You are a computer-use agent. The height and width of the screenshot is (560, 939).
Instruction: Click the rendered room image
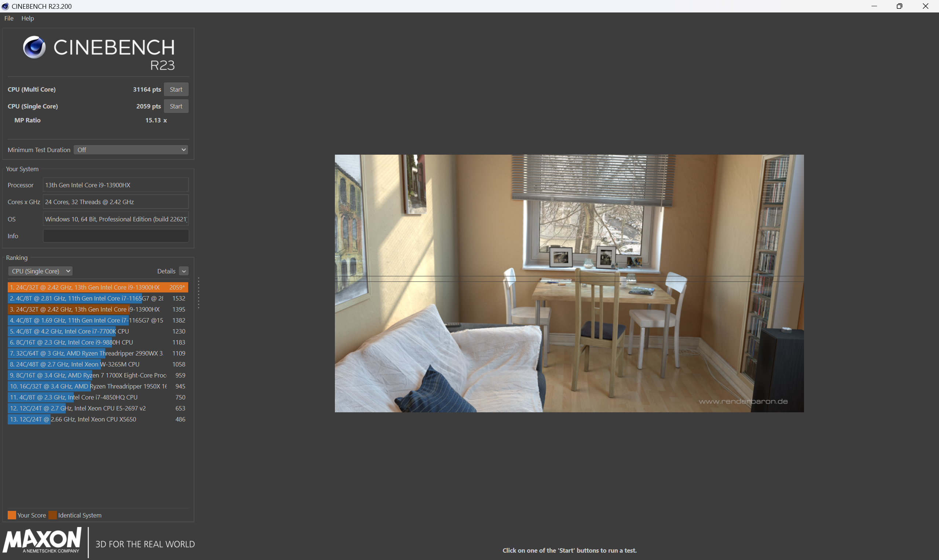[x=569, y=283]
